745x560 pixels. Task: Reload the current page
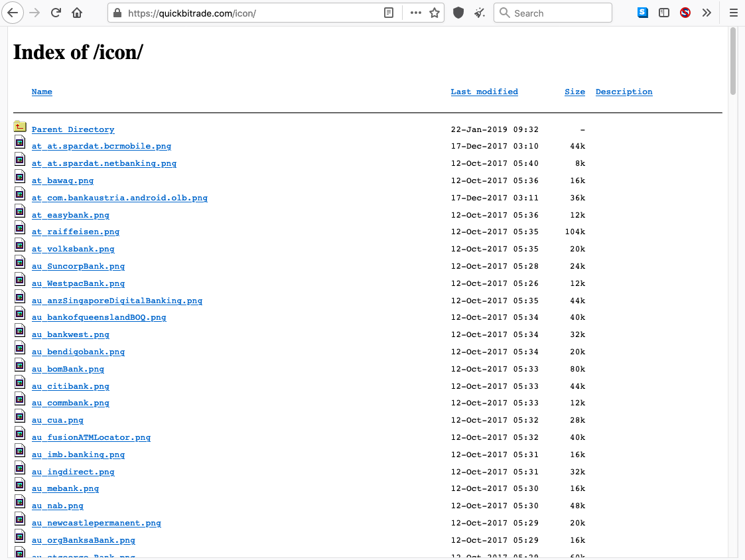click(x=56, y=13)
